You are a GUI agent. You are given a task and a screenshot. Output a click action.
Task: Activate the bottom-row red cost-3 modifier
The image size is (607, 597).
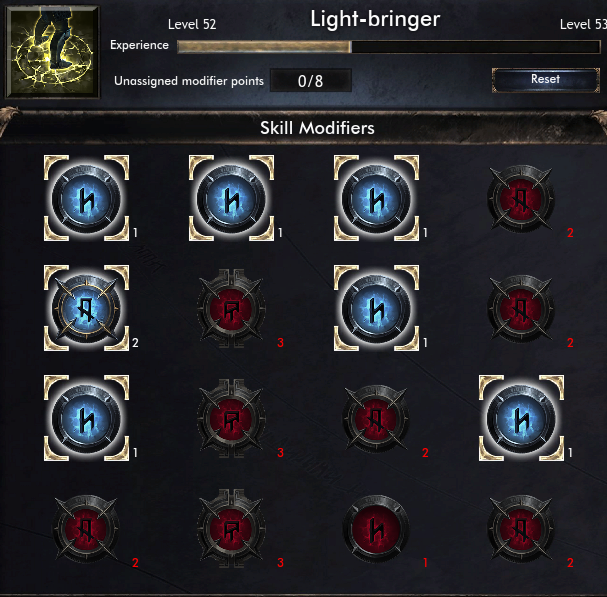point(231,528)
